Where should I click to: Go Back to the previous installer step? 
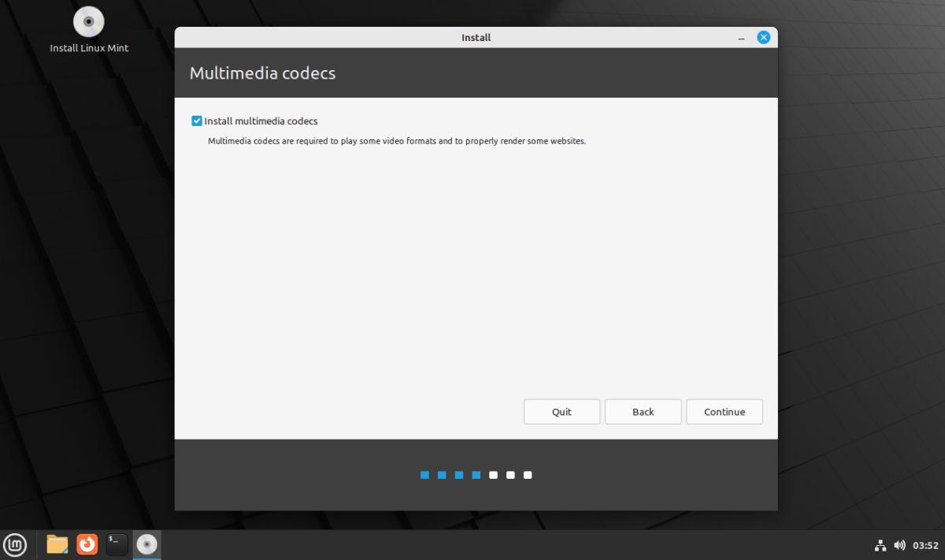click(643, 411)
